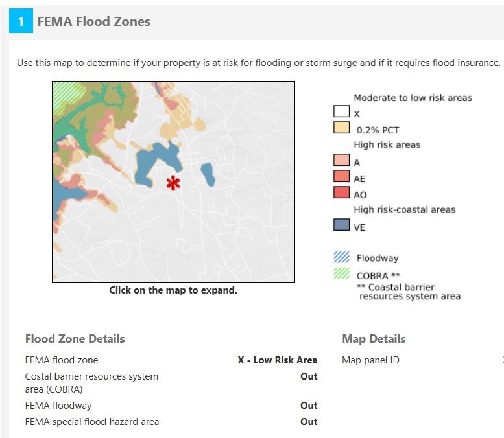Click the Map panel ID label
Image resolution: width=504 pixels, height=438 pixels.
pyautogui.click(x=370, y=360)
